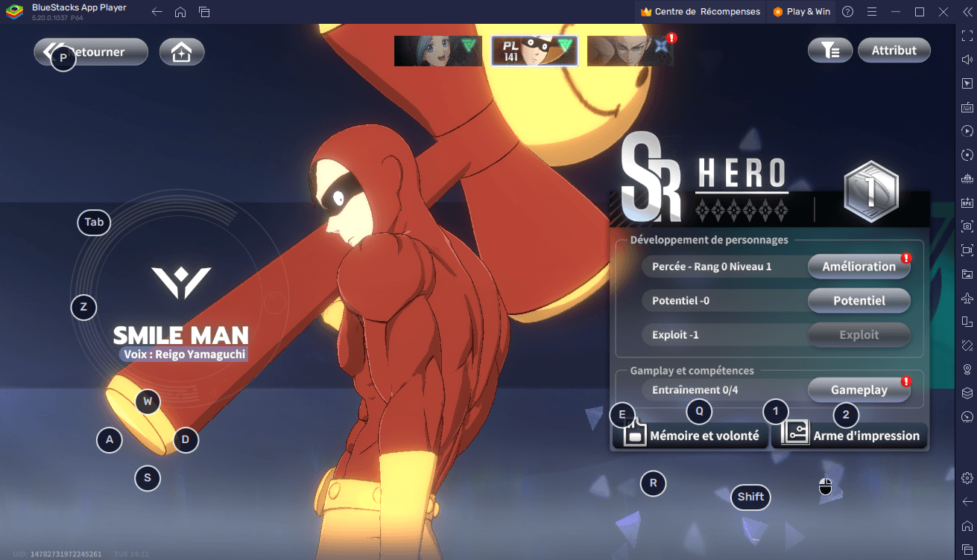Click the Potentiel button

[859, 301]
